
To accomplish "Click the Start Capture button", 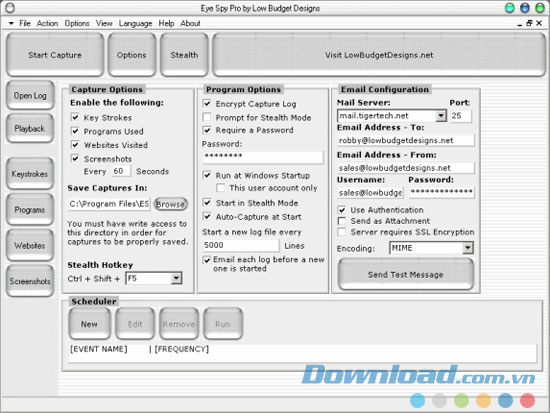I will [x=55, y=55].
